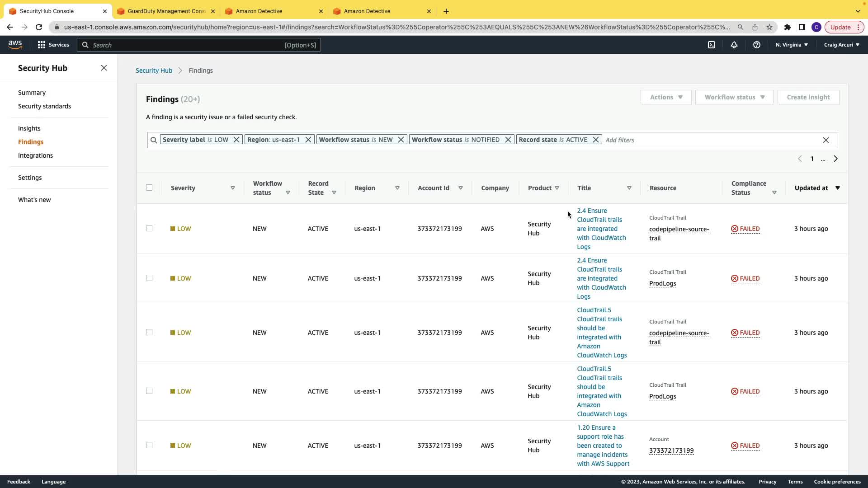
Task: Open AWS CloudShell terminal icon
Action: (x=712, y=45)
